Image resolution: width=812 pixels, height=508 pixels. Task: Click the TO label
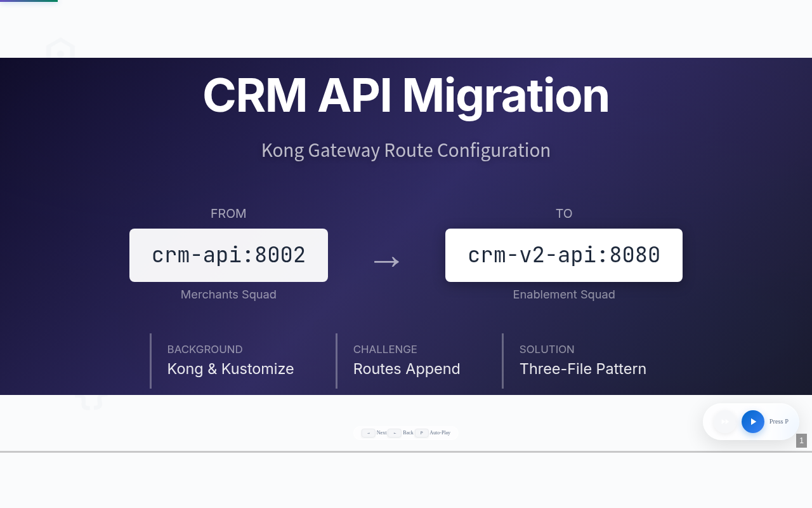[564, 214]
